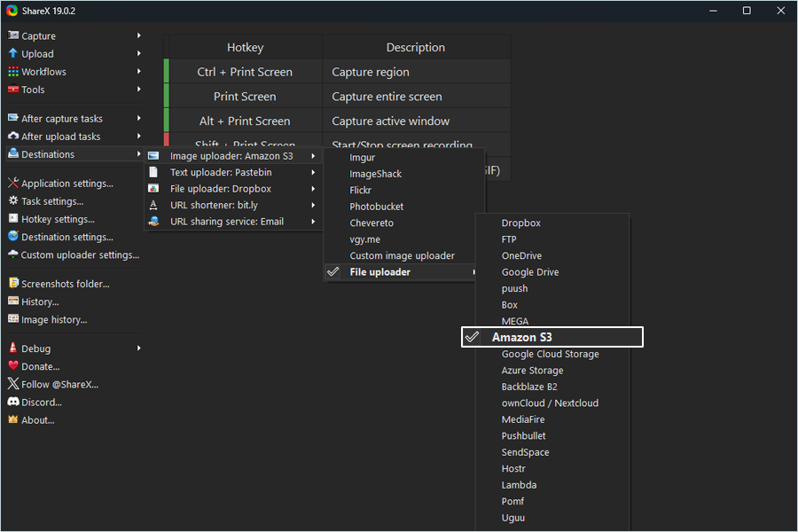This screenshot has width=798, height=532.
Task: Expand the After capture tasks submenu
Action: (x=62, y=119)
